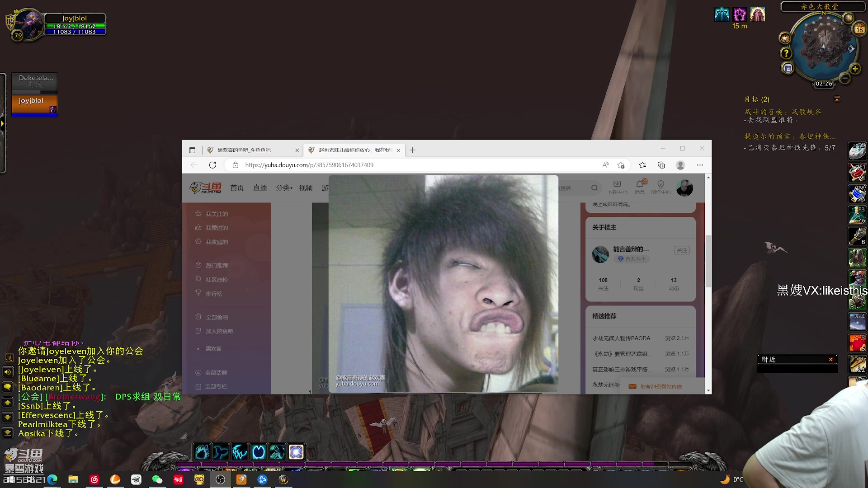Open the calendar button showing 18

(859, 30)
